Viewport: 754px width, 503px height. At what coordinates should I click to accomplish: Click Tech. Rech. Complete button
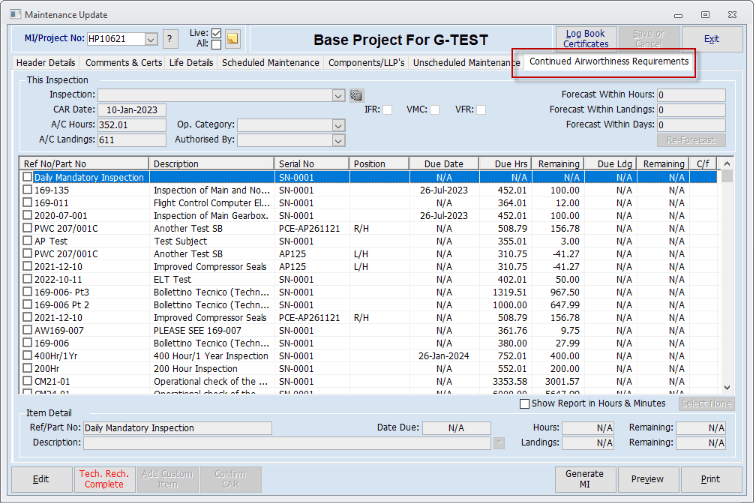[x=104, y=479]
